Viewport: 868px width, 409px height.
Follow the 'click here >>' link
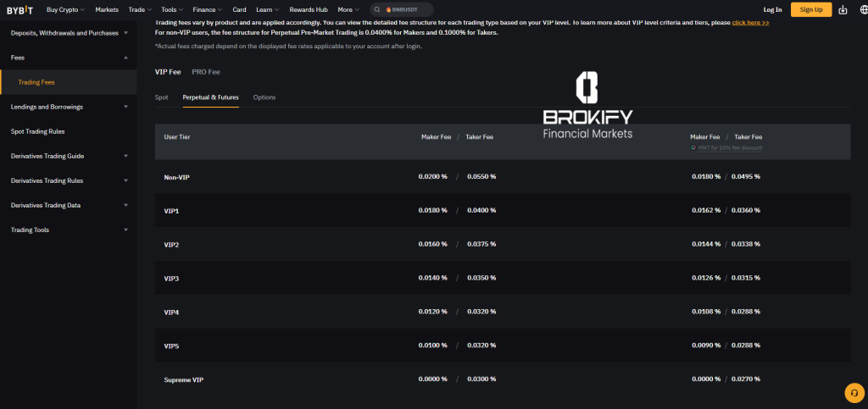750,22
